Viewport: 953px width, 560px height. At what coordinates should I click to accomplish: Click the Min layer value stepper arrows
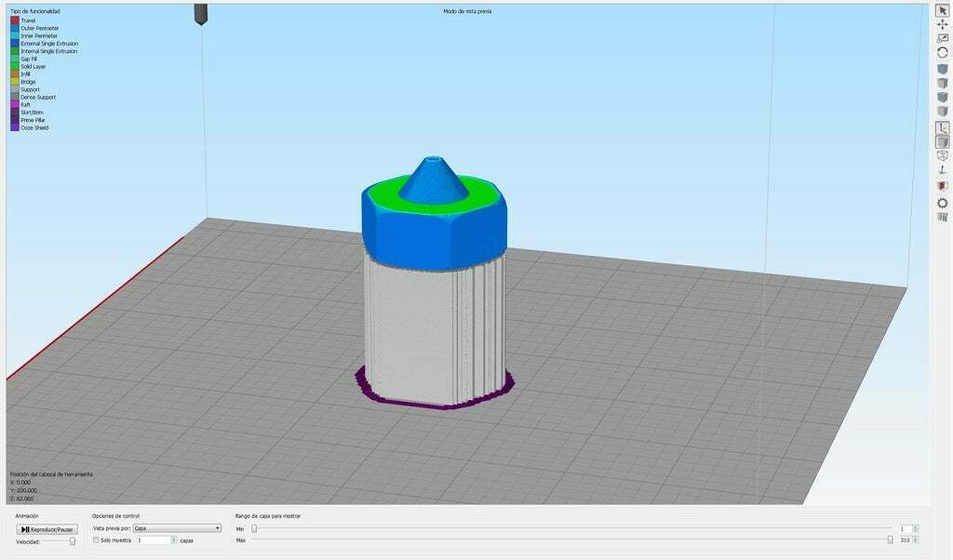(916, 529)
